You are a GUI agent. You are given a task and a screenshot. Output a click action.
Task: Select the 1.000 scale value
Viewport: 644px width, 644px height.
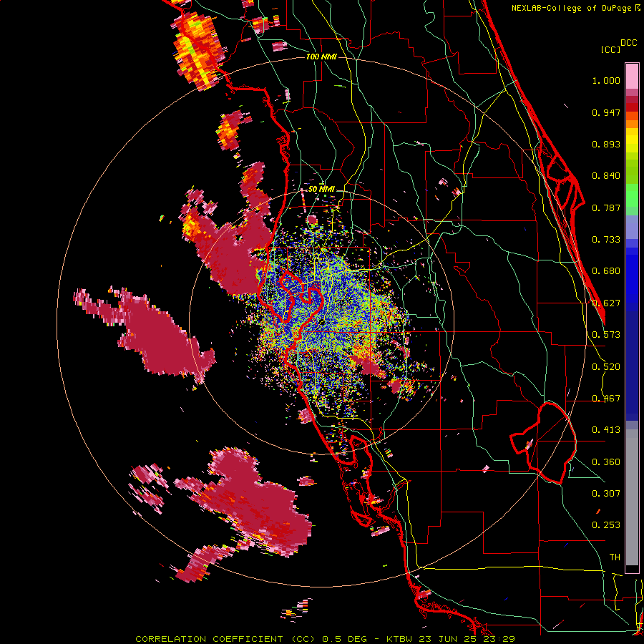pyautogui.click(x=606, y=80)
